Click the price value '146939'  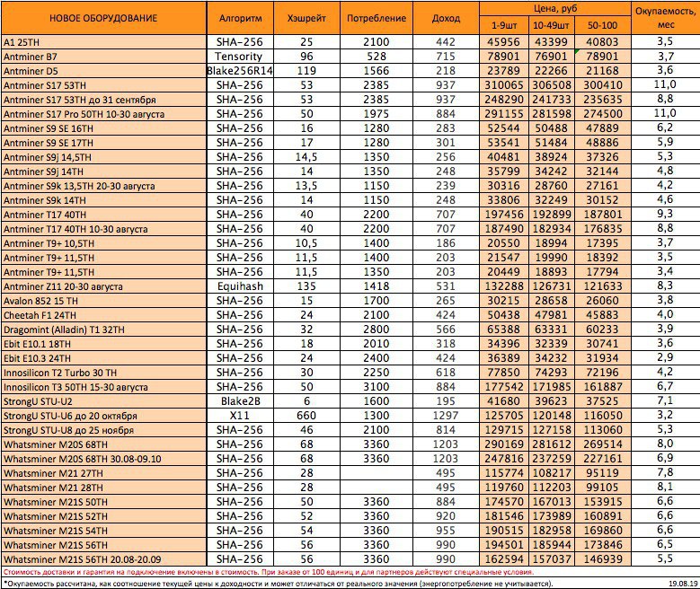[x=603, y=559]
